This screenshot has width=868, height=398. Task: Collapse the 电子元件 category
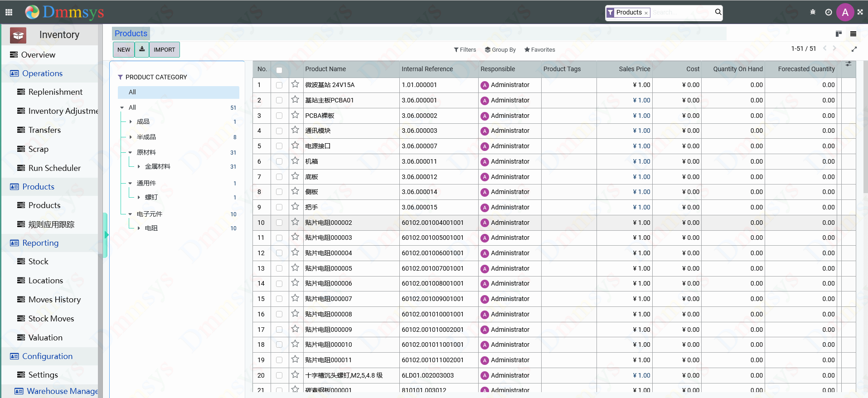tap(131, 214)
